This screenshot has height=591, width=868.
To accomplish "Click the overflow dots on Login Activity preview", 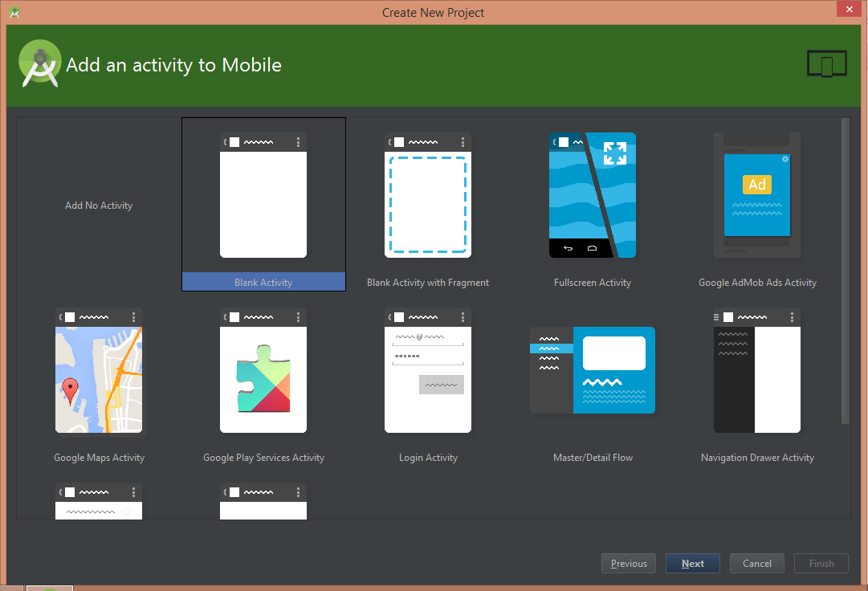I will [x=462, y=316].
